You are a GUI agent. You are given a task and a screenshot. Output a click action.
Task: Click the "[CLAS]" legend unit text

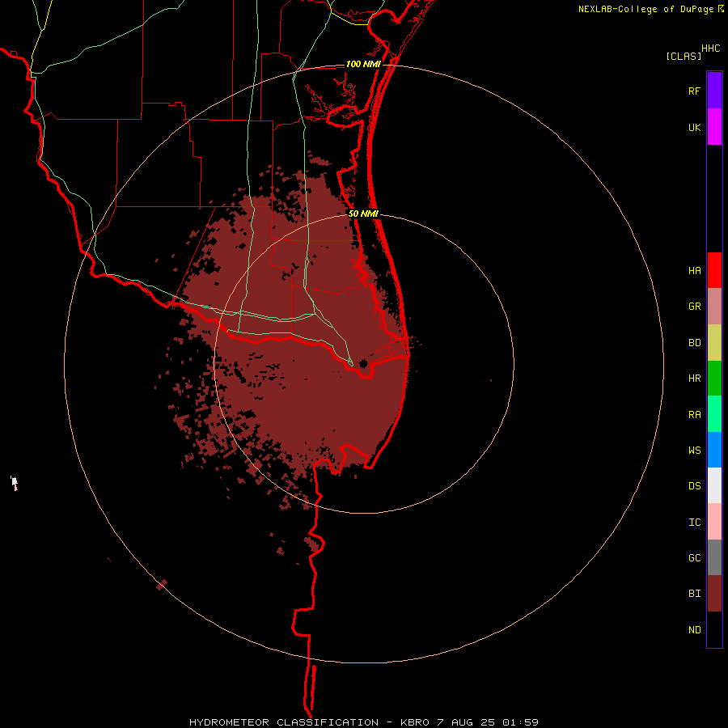coord(684,56)
